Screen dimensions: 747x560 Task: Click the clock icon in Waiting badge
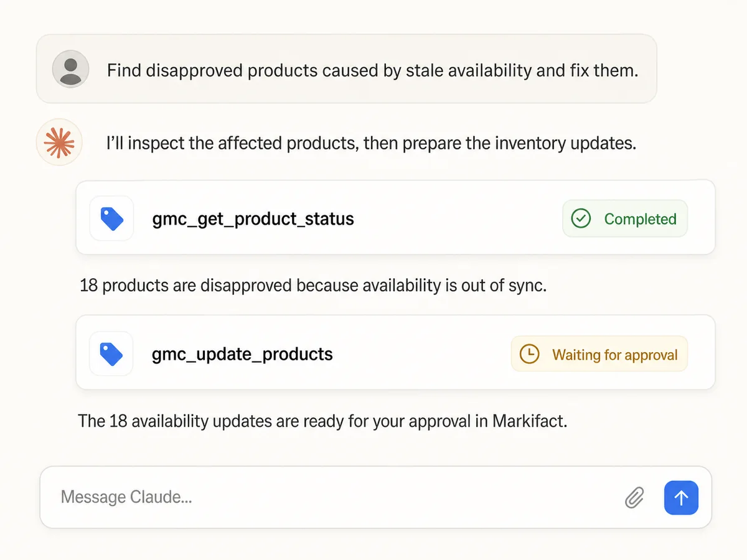point(529,354)
